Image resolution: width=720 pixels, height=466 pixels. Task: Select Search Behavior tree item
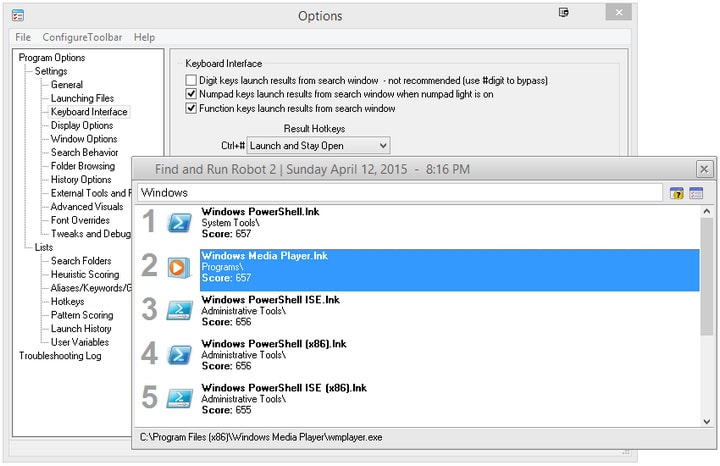(84, 152)
